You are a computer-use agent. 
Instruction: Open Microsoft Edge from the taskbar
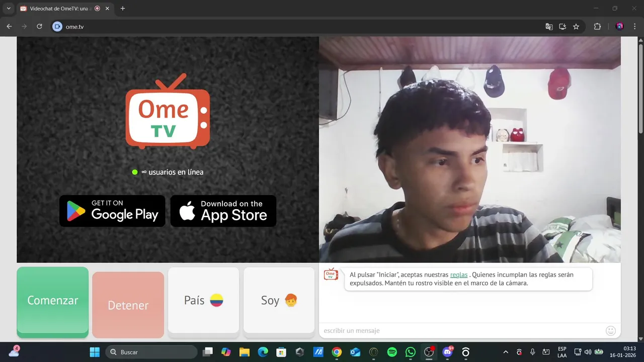coord(263,352)
